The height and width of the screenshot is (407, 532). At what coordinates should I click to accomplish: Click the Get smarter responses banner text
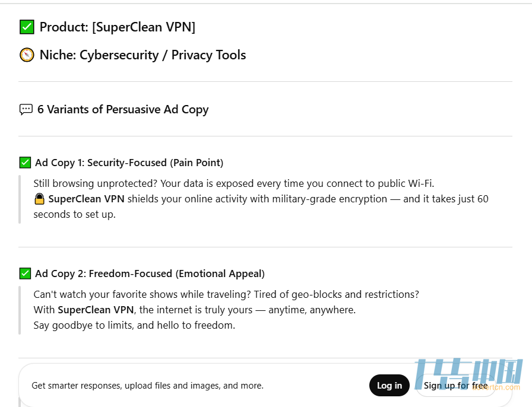147,386
